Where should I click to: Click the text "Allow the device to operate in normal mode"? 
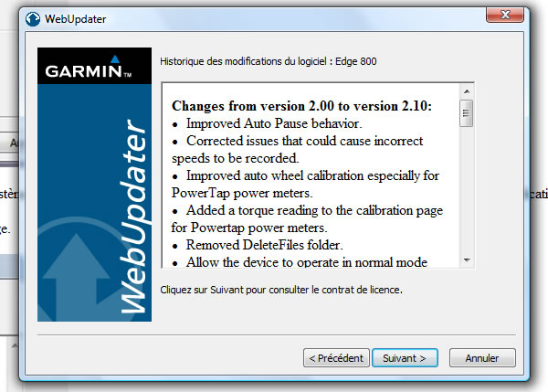307,262
